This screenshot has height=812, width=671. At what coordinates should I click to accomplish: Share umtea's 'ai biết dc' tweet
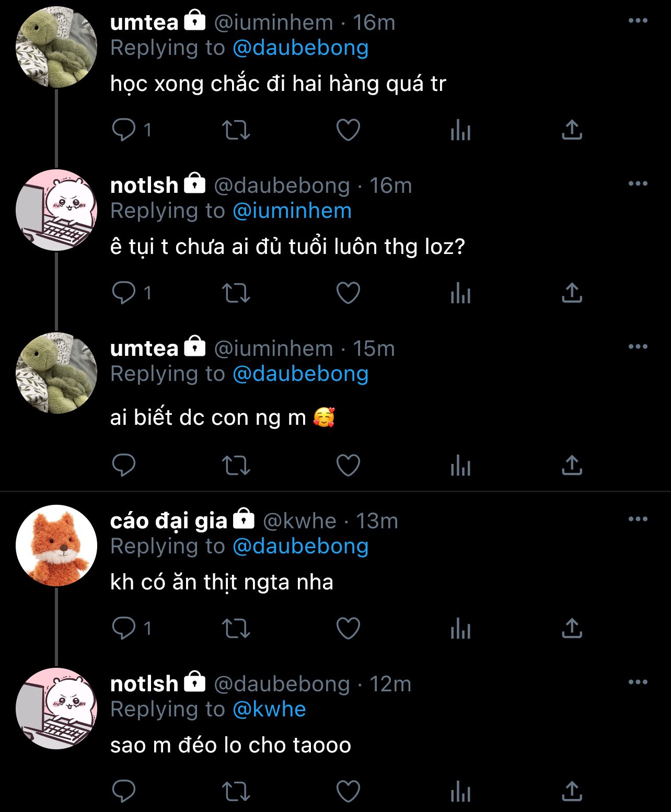pyautogui.click(x=572, y=466)
